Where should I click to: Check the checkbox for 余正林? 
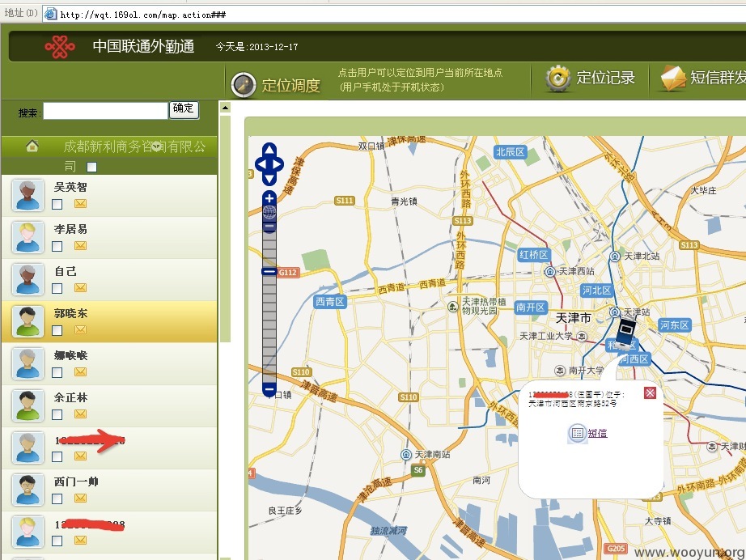(57, 415)
